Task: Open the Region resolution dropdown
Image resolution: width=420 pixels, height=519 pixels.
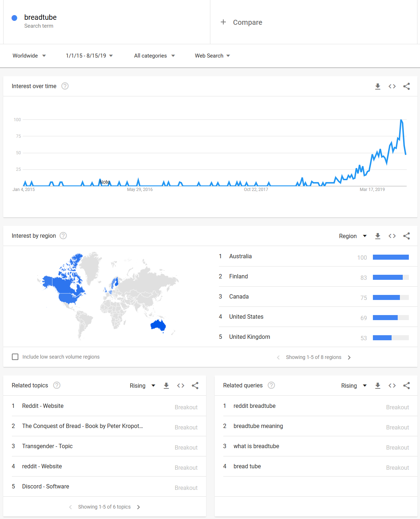Action: point(353,236)
